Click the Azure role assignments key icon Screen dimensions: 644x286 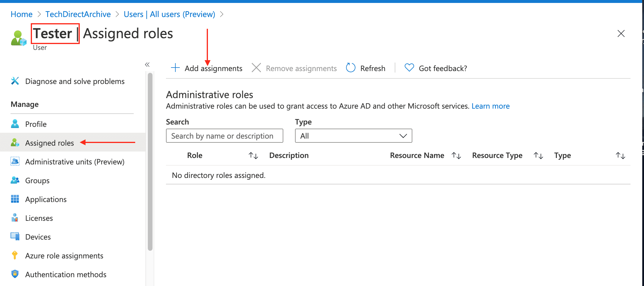[15, 255]
